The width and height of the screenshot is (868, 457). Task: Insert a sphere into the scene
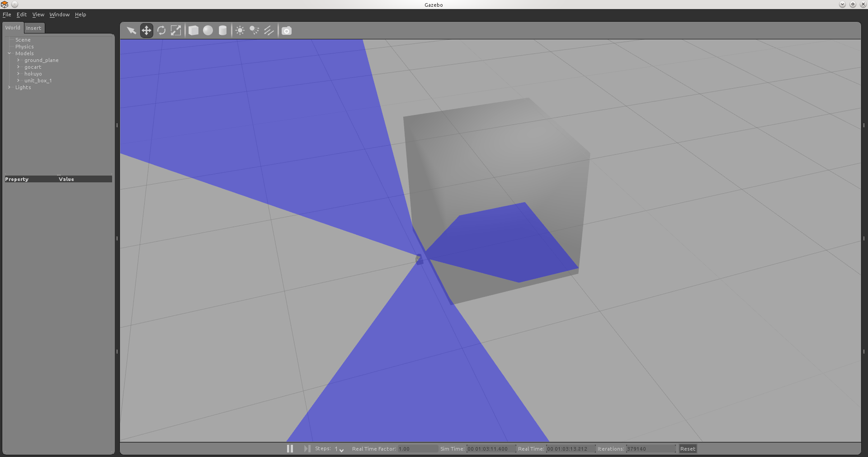(x=208, y=30)
